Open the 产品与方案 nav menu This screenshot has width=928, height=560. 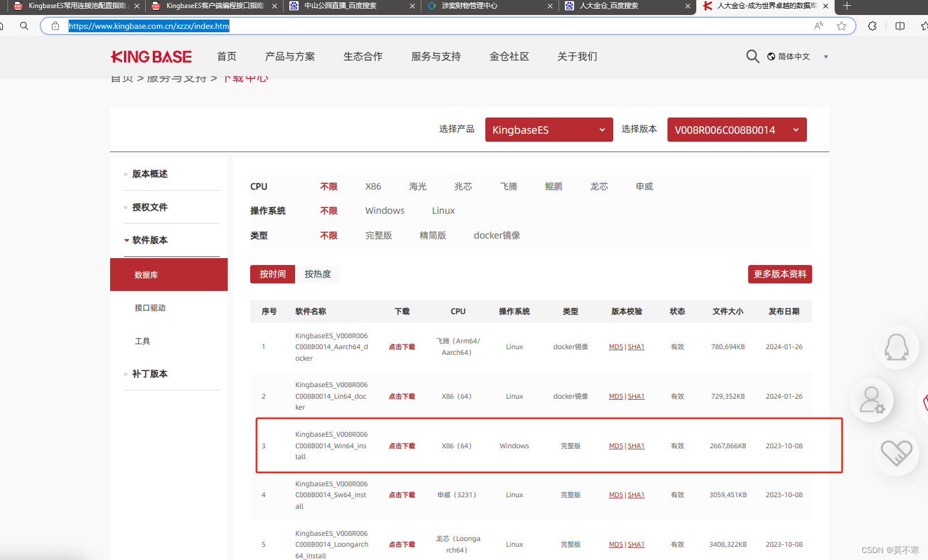click(x=290, y=56)
